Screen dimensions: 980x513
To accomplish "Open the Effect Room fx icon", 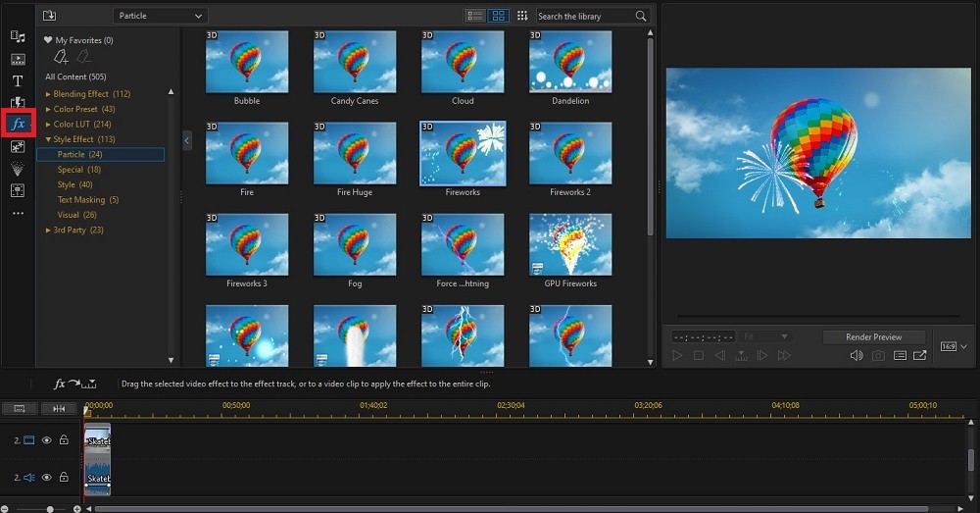I will 18,124.
